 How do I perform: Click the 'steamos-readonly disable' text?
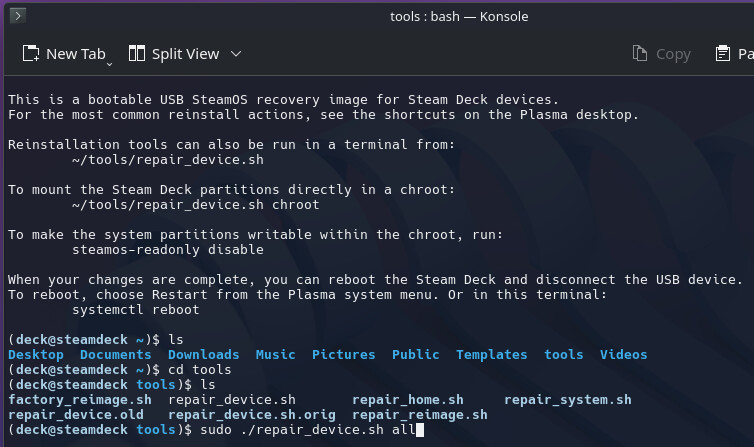coord(168,249)
